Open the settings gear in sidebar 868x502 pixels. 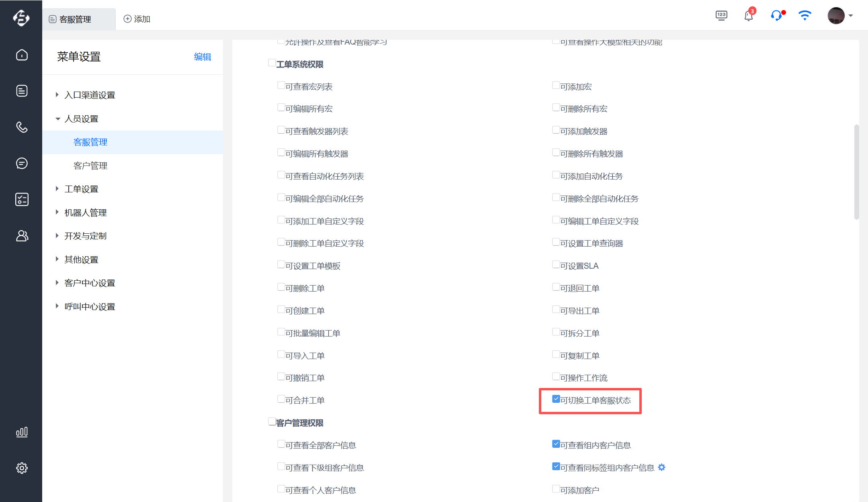[x=22, y=468]
